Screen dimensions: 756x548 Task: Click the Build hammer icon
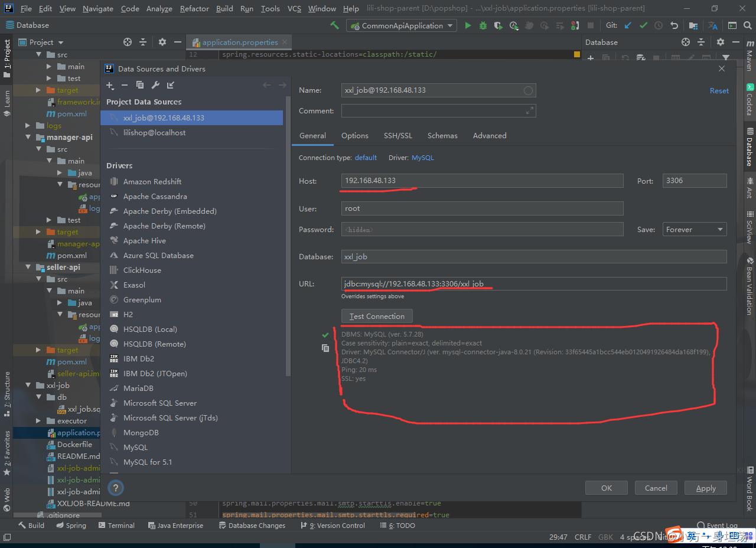pyautogui.click(x=335, y=25)
